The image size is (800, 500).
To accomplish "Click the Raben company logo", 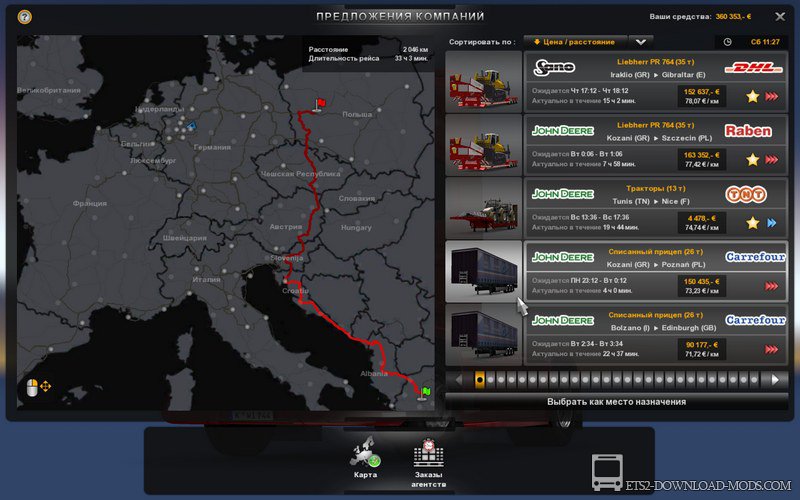I will point(748,131).
